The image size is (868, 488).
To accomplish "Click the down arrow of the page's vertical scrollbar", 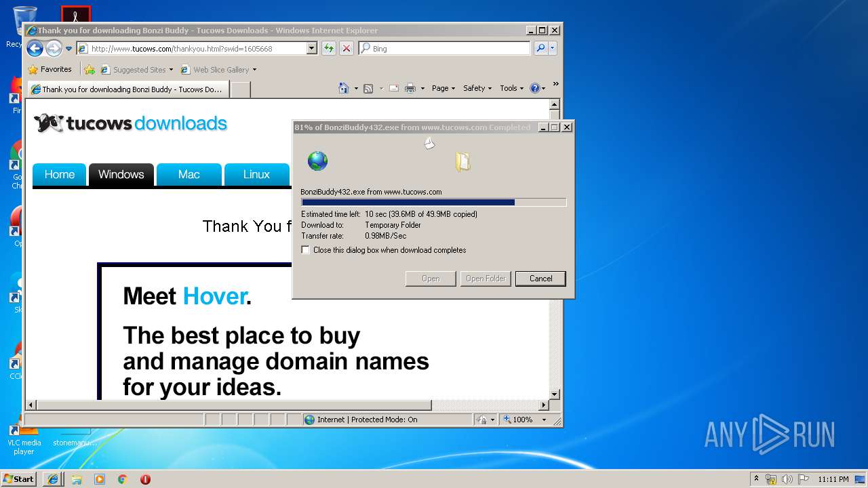I will pos(554,394).
